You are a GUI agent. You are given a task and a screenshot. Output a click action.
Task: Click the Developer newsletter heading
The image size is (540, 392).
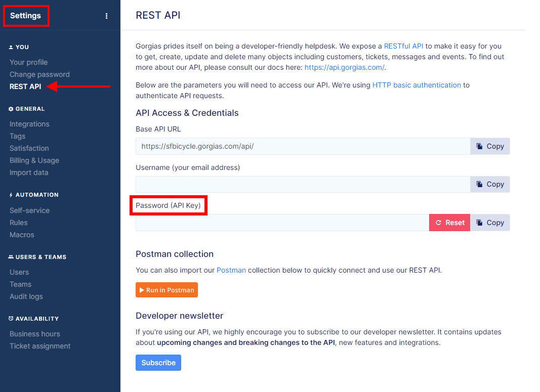click(x=180, y=316)
